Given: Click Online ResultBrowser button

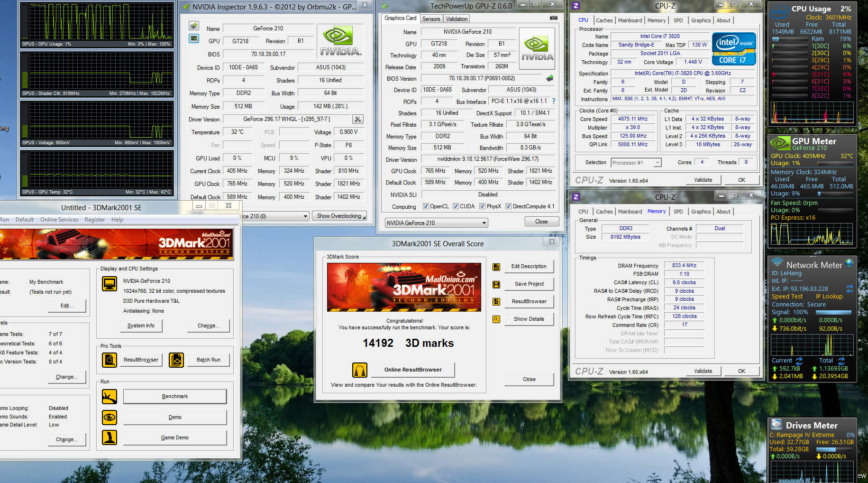Looking at the screenshot, I should click(x=413, y=370).
